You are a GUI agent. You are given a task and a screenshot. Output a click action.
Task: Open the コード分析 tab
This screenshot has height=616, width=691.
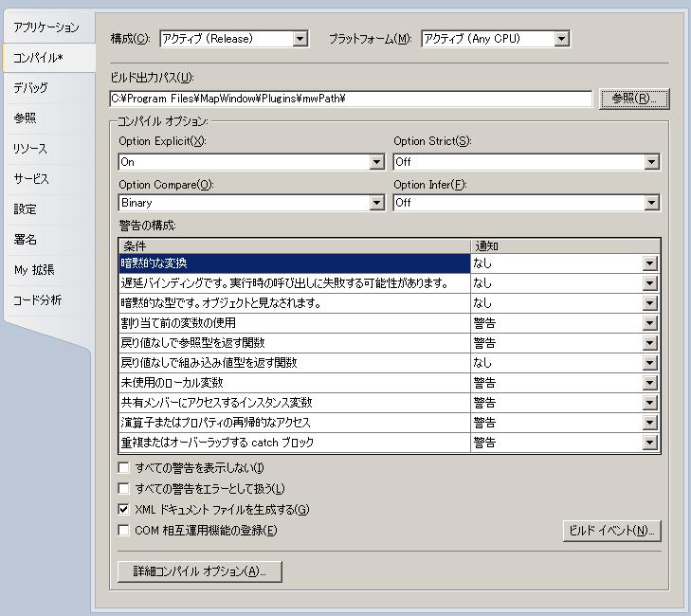coord(37,300)
